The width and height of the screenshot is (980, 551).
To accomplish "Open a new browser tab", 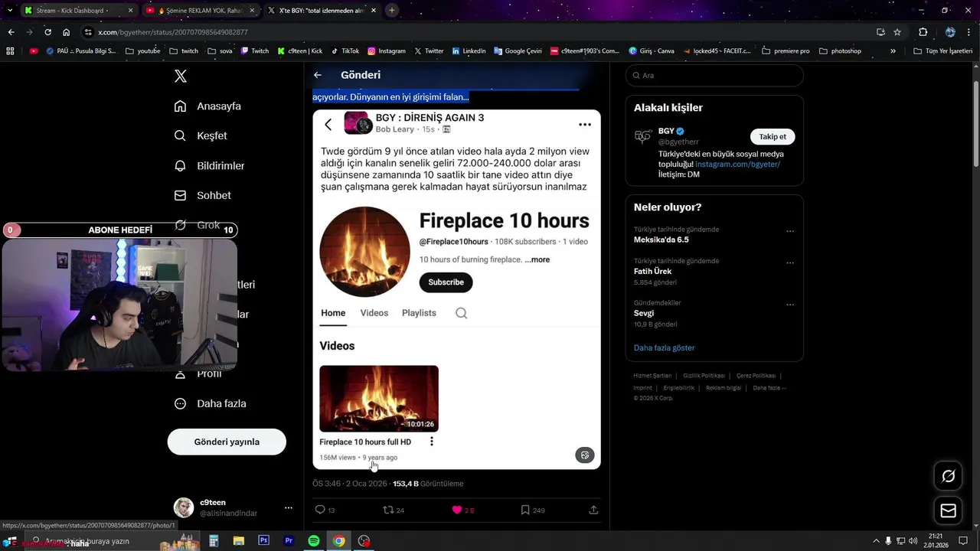I will tap(392, 10).
